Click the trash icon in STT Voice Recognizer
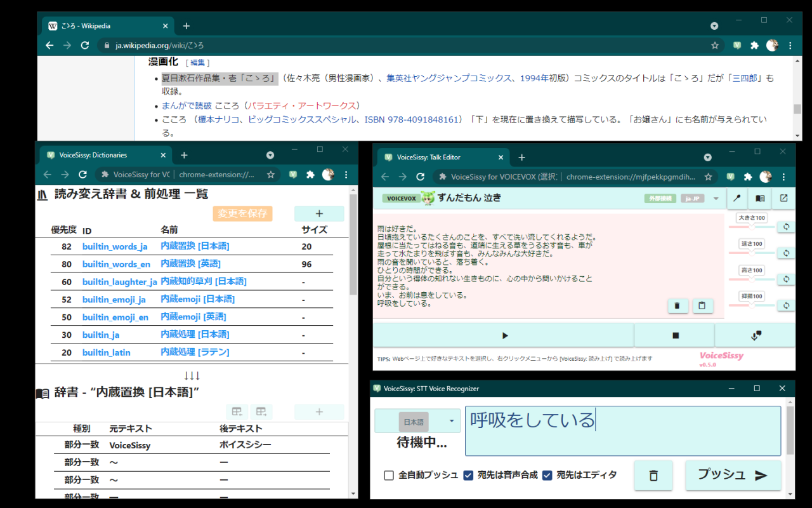Image resolution: width=812 pixels, height=508 pixels. point(653,476)
